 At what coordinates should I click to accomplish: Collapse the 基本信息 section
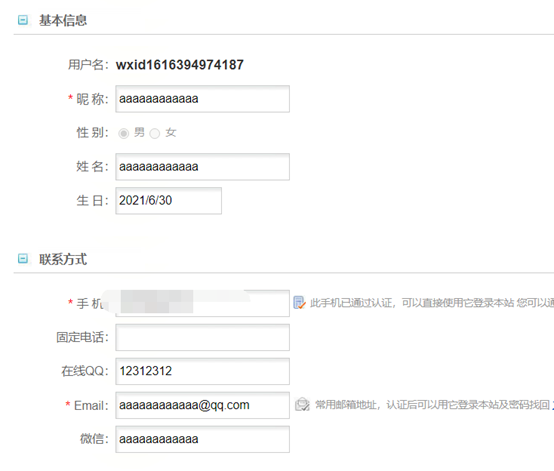click(x=23, y=20)
